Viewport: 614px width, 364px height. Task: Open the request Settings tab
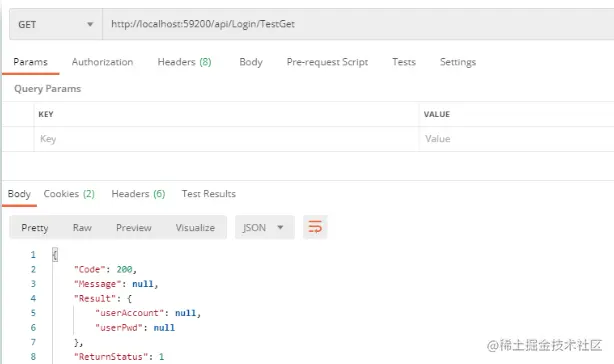click(458, 62)
